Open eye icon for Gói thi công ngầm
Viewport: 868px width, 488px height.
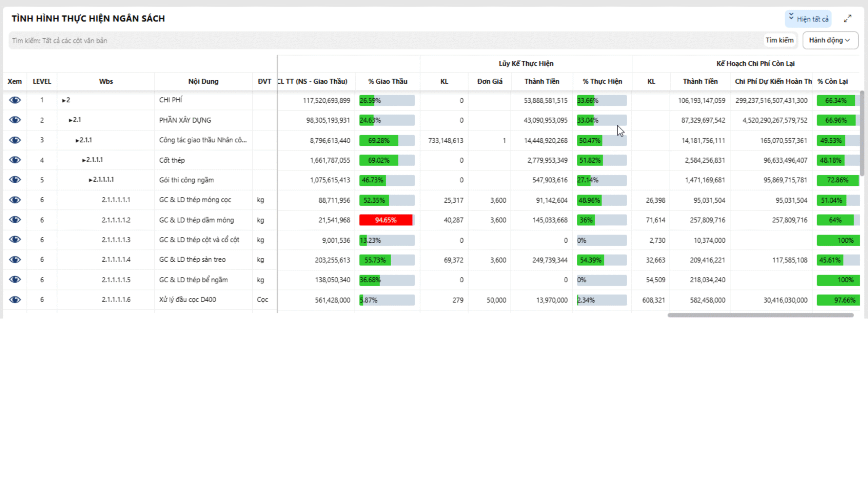(15, 180)
